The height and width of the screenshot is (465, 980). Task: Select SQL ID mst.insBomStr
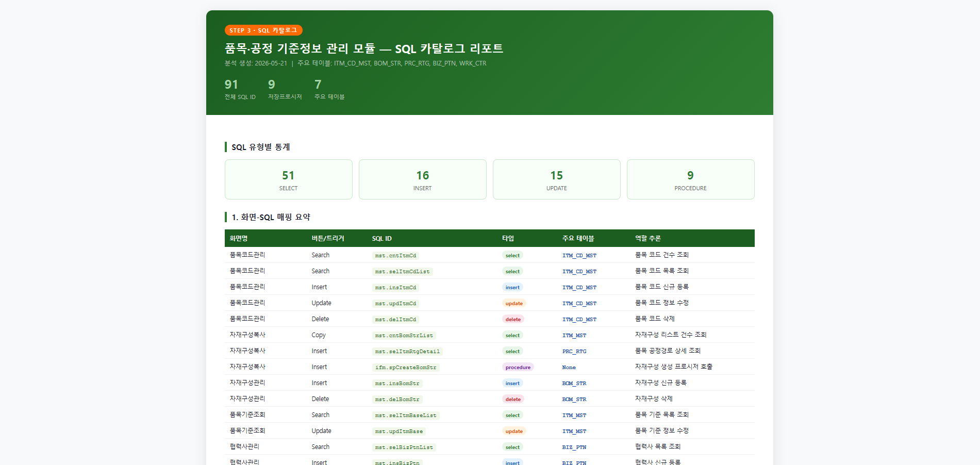tap(397, 384)
